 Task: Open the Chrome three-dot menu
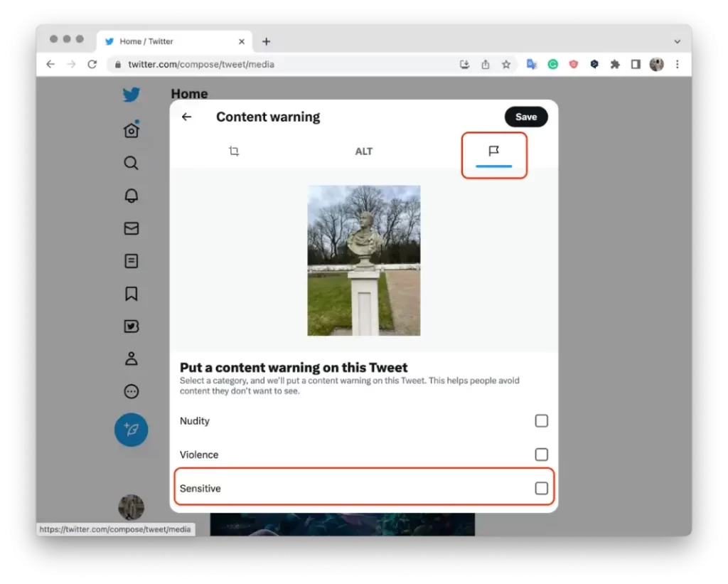[x=678, y=65]
